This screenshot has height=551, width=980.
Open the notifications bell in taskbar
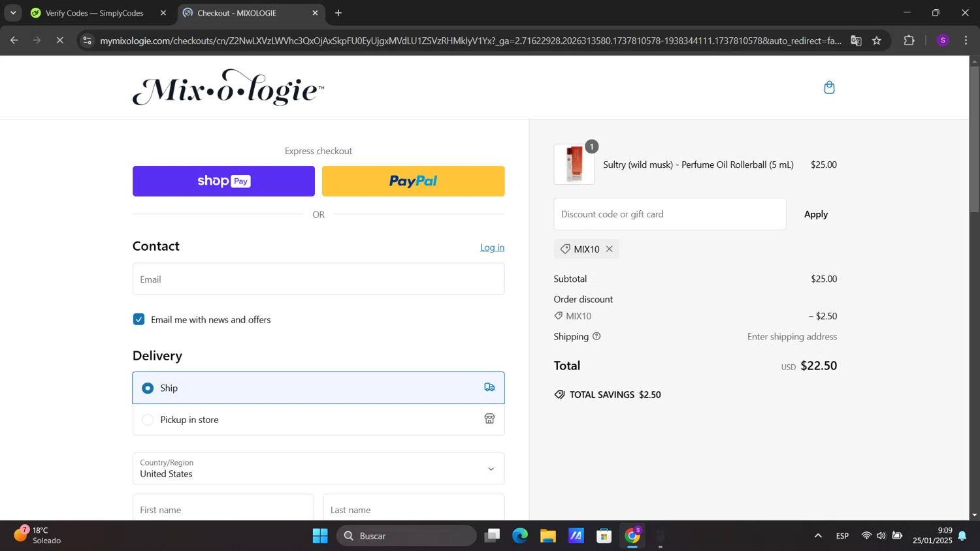click(962, 536)
